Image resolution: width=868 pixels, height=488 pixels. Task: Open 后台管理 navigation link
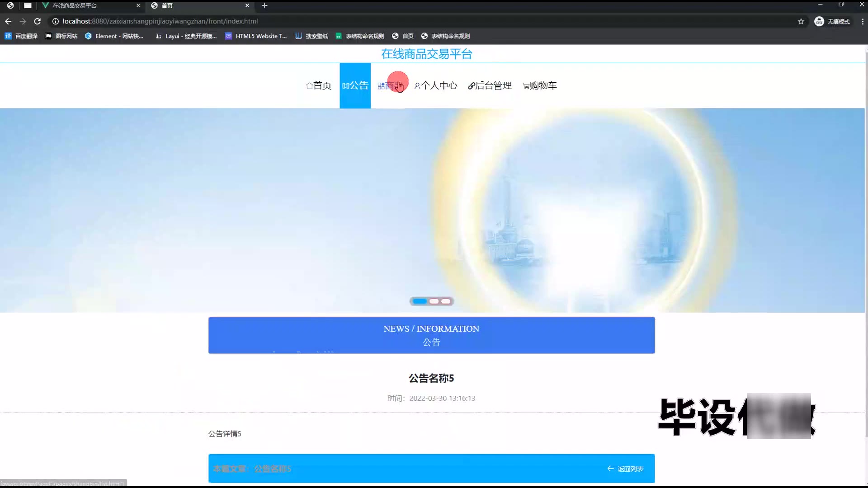tap(490, 85)
